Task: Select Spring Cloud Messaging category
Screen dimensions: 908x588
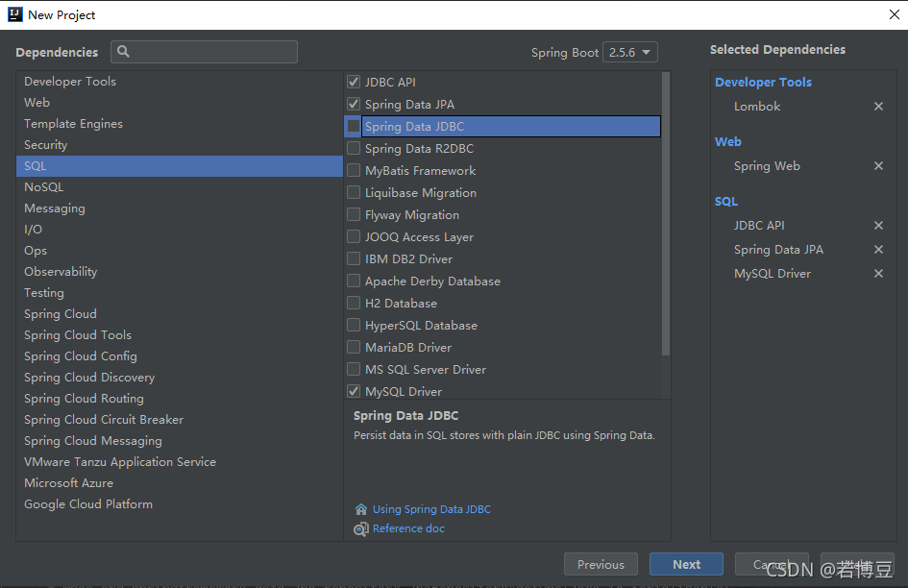Action: pyautogui.click(x=180, y=441)
